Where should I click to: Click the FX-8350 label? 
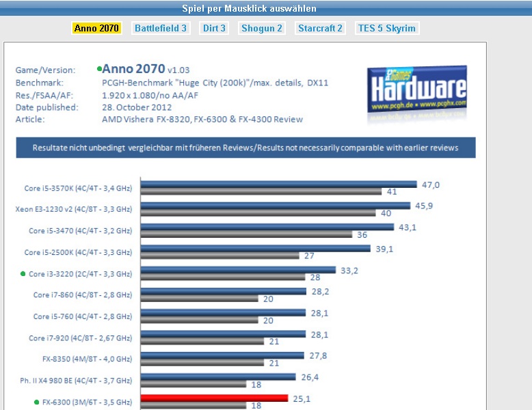[x=88, y=359]
